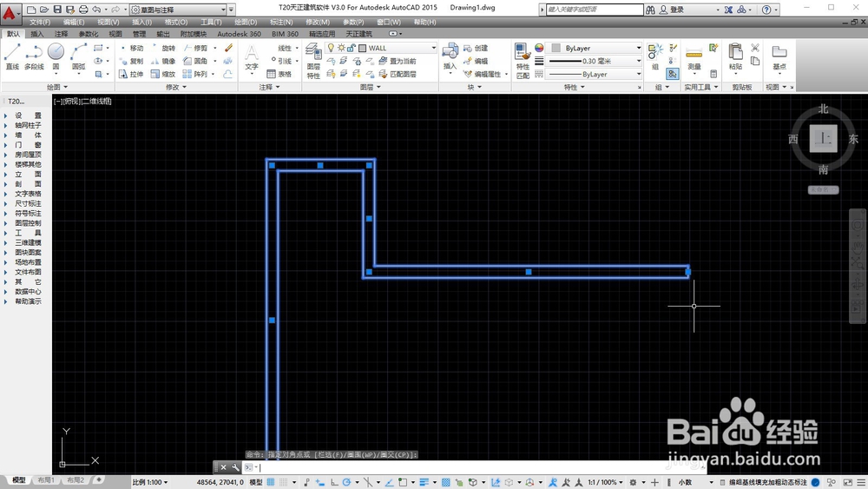The image size is (868, 489).
Task: Open the ByLayer color dropdown
Action: pos(638,48)
